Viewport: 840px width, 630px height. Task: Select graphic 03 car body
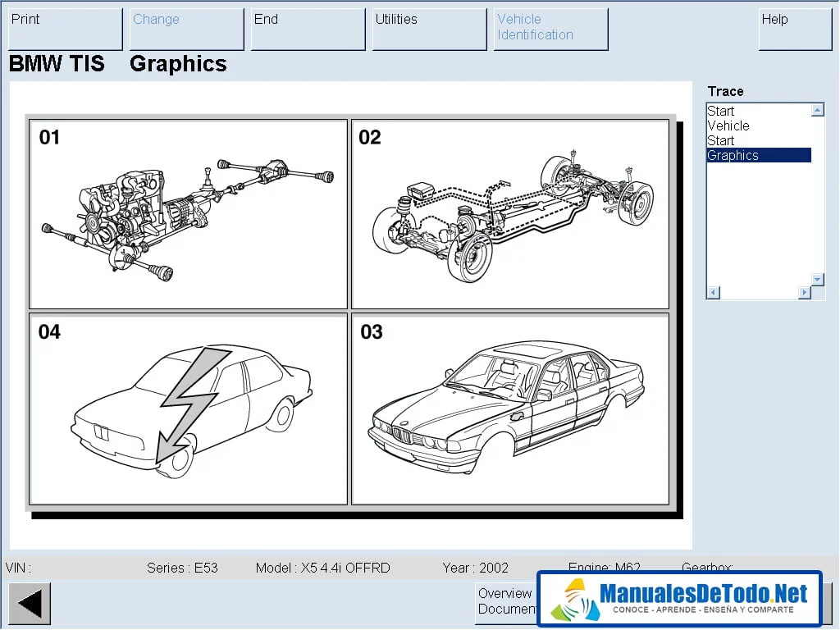click(510, 409)
